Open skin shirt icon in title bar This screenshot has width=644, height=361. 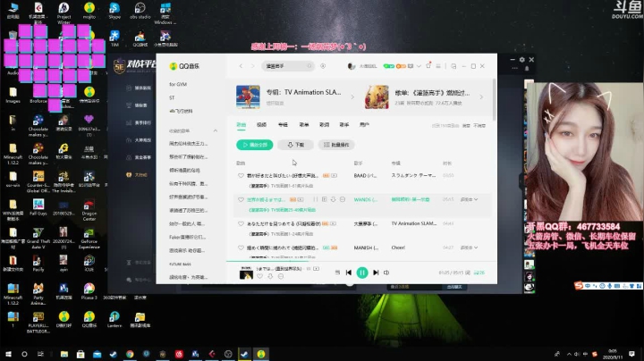[x=428, y=65]
